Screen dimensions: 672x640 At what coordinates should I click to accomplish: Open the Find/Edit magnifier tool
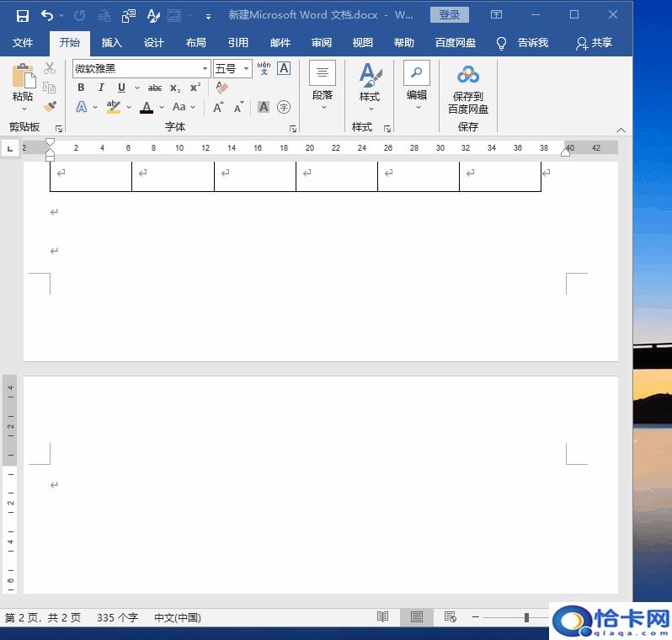click(417, 73)
